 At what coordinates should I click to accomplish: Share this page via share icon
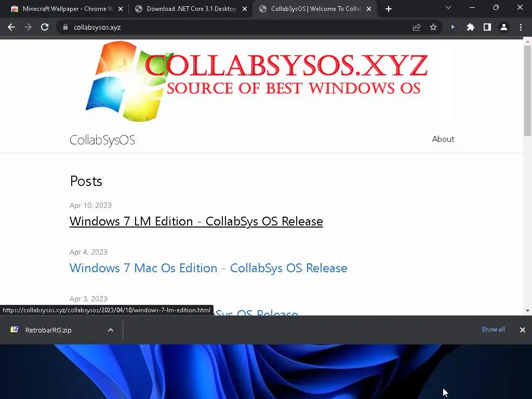coord(417,27)
